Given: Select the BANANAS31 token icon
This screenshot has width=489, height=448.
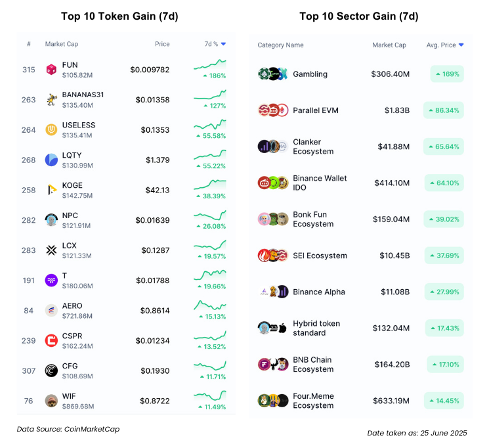Looking at the screenshot, I should tap(51, 100).
